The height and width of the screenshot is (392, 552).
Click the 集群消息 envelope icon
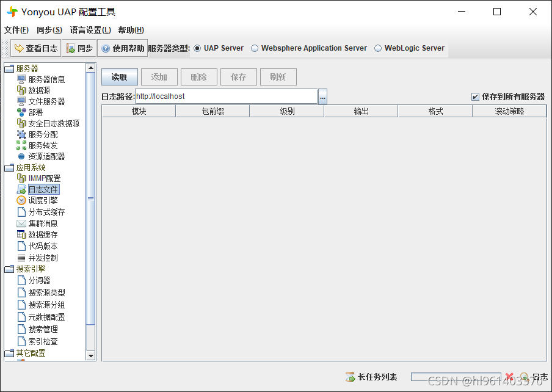click(21, 223)
